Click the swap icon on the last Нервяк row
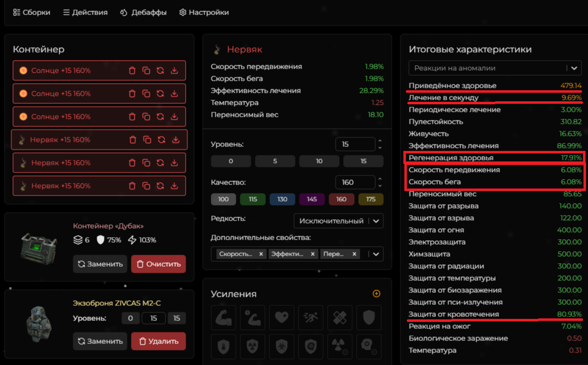This screenshot has height=365, width=588. pos(160,186)
